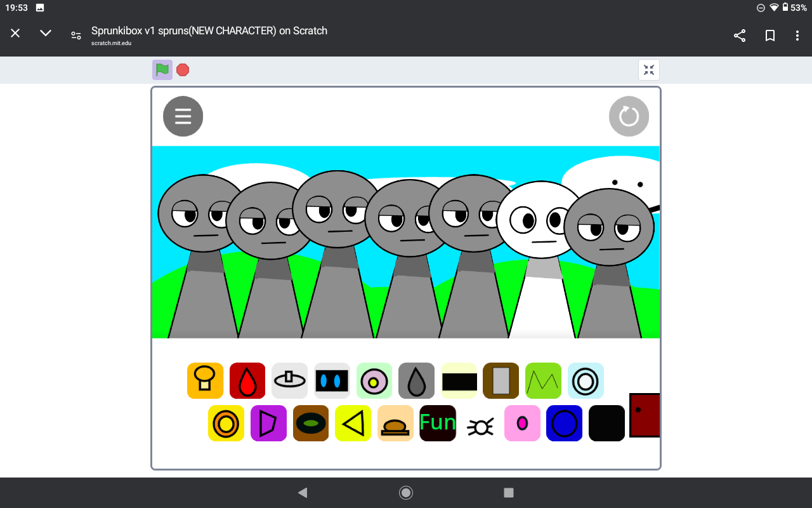Tap the battery 53% indicator
The width and height of the screenshot is (812, 508).
794,8
